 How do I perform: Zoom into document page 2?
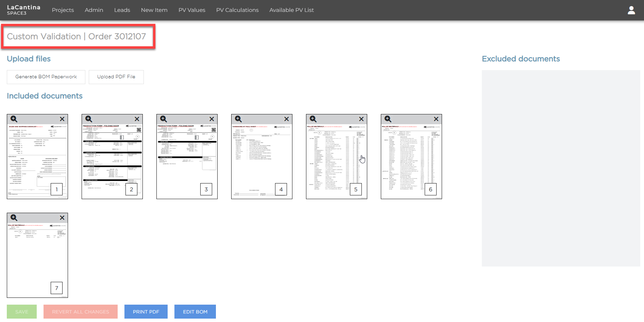click(89, 119)
